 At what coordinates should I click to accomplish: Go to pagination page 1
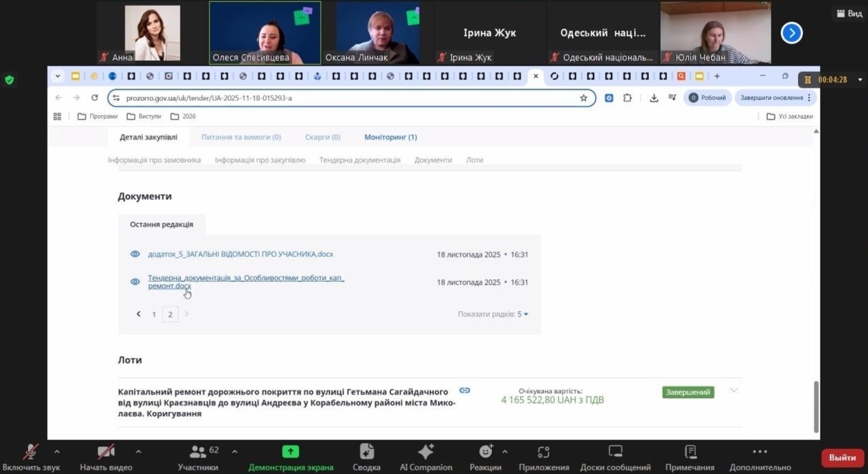(154, 314)
